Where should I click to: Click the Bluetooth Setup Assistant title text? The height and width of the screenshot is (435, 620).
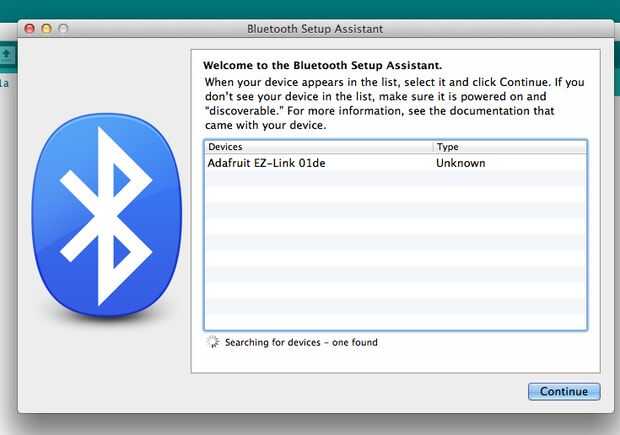pos(315,29)
